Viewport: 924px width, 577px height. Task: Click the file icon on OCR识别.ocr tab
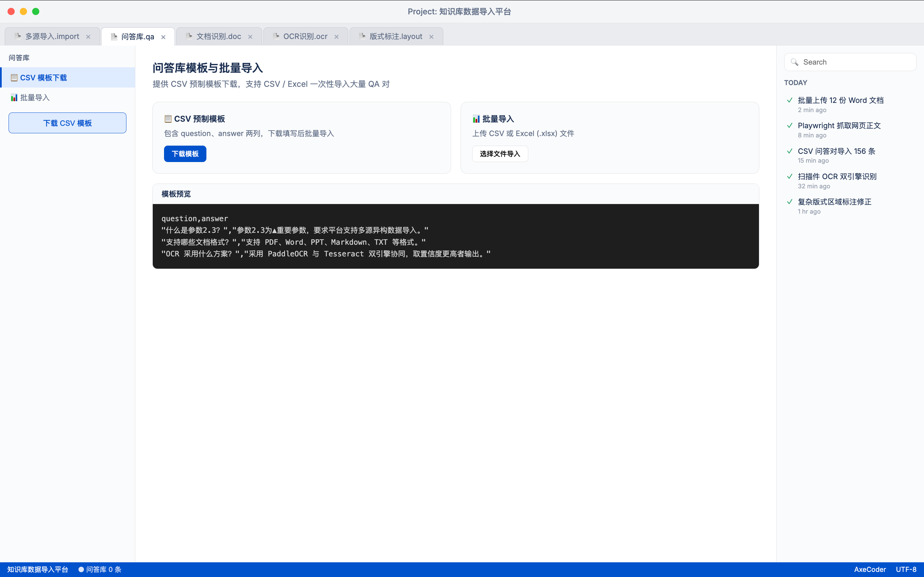click(276, 36)
